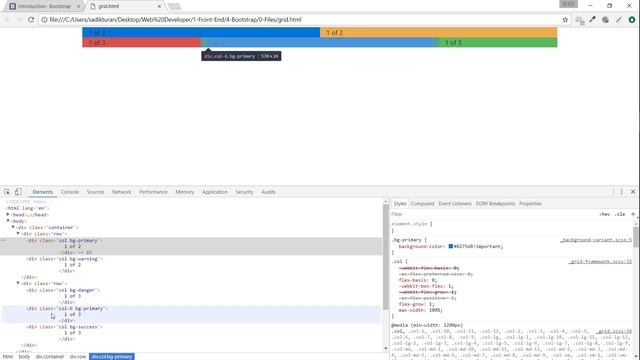Click the pencil extension icon in toolbar
640x360 pixels.
click(619, 20)
